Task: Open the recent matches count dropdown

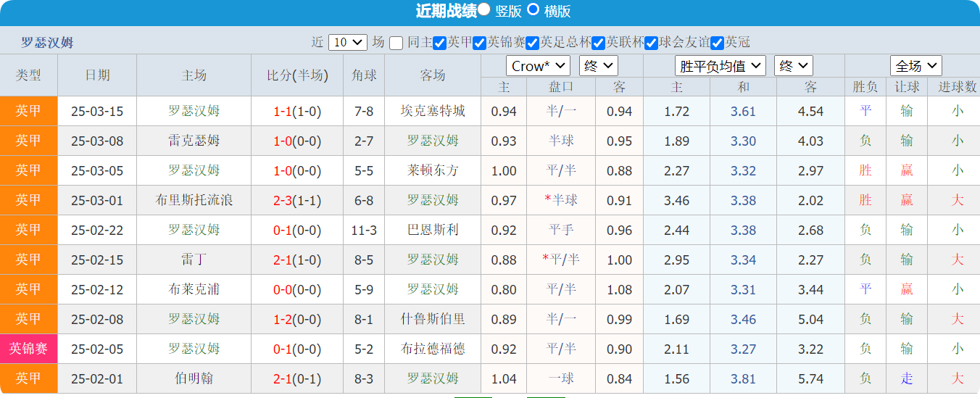Action: pos(348,42)
